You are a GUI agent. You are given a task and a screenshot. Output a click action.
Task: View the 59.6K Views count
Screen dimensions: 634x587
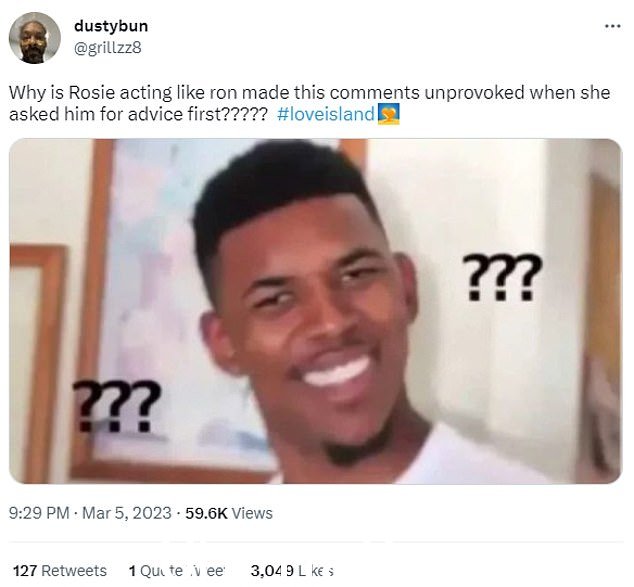point(229,513)
